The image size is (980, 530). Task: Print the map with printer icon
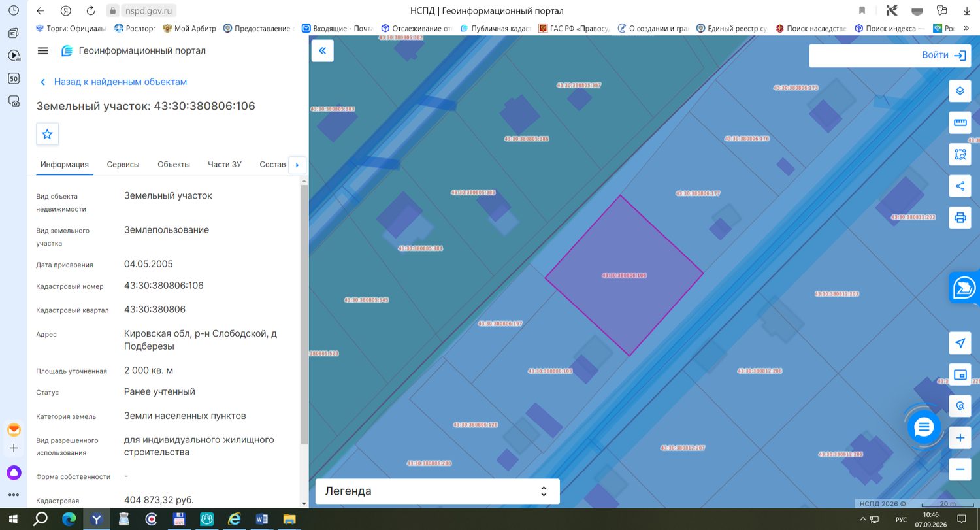[960, 218]
